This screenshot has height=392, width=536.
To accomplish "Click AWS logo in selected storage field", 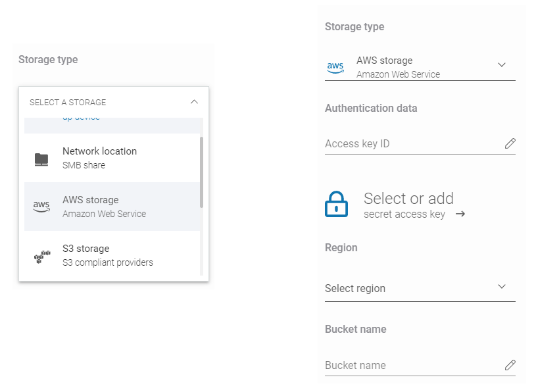I will (x=335, y=67).
